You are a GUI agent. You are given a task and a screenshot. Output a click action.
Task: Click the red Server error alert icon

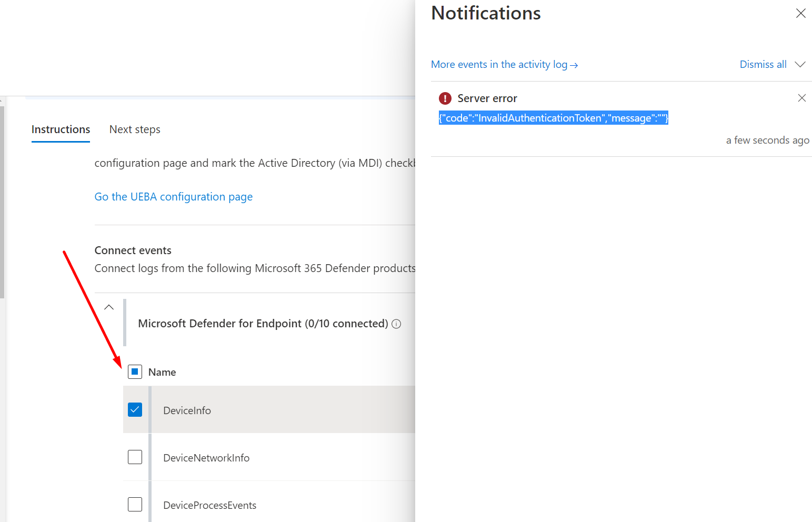click(x=445, y=98)
